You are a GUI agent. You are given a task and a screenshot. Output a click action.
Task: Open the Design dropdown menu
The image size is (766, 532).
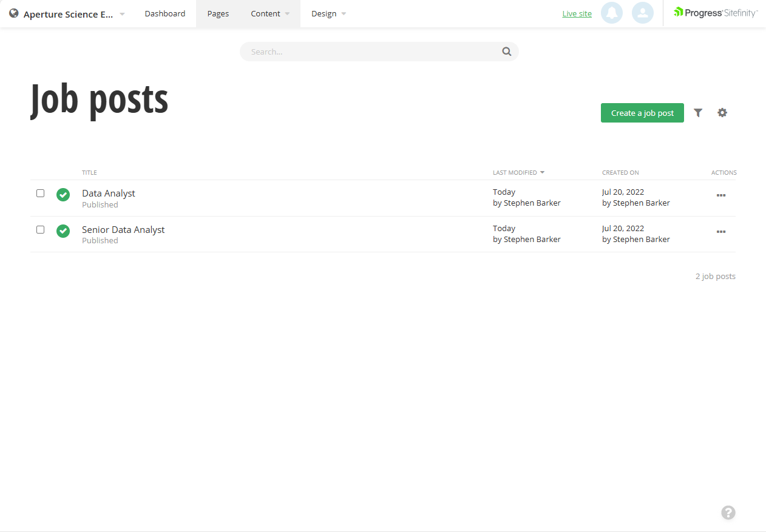(x=328, y=13)
